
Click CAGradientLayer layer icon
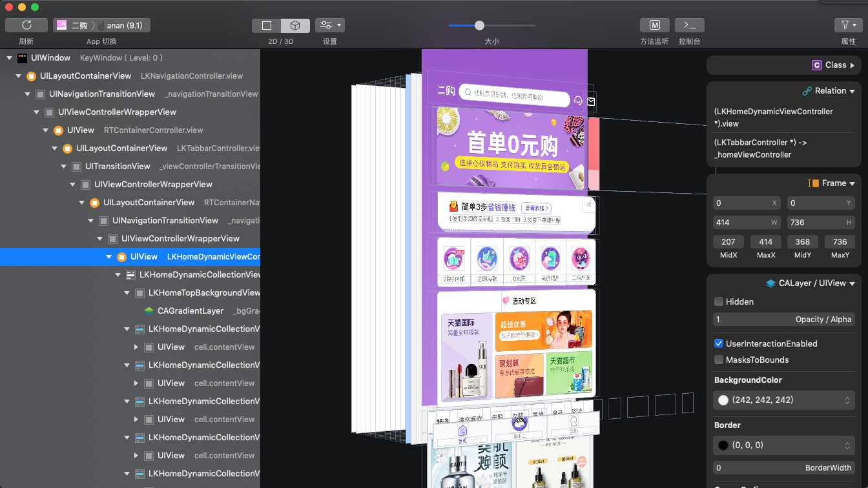[x=149, y=311]
